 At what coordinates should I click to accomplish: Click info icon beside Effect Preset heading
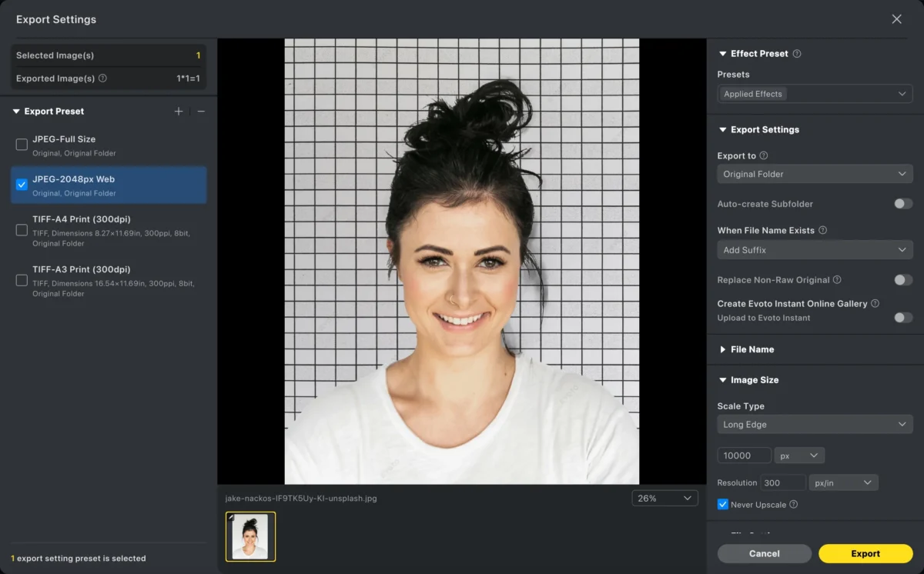797,54
